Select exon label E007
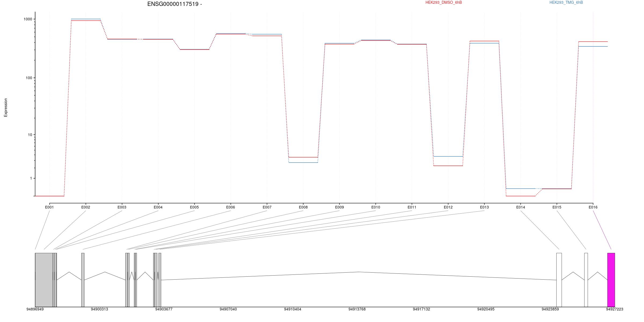Screen dimensions: 644x322 coord(267,207)
